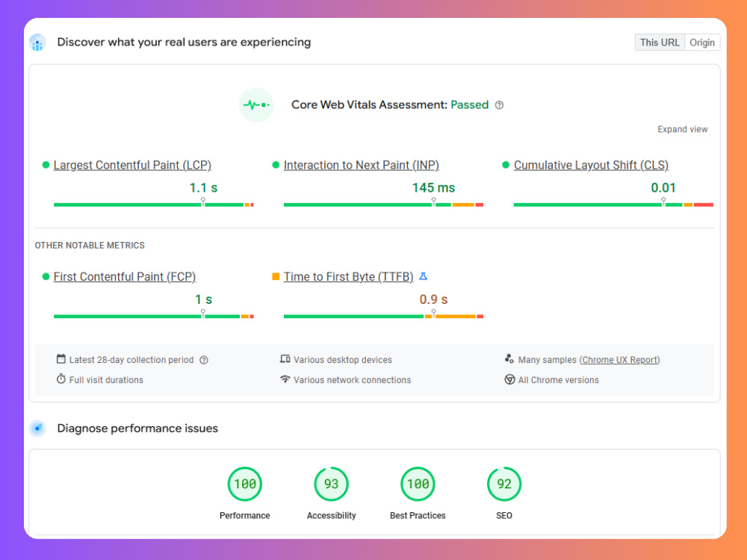
Task: Open the Cumulative Layout Shift (CLS) link
Action: (591, 165)
